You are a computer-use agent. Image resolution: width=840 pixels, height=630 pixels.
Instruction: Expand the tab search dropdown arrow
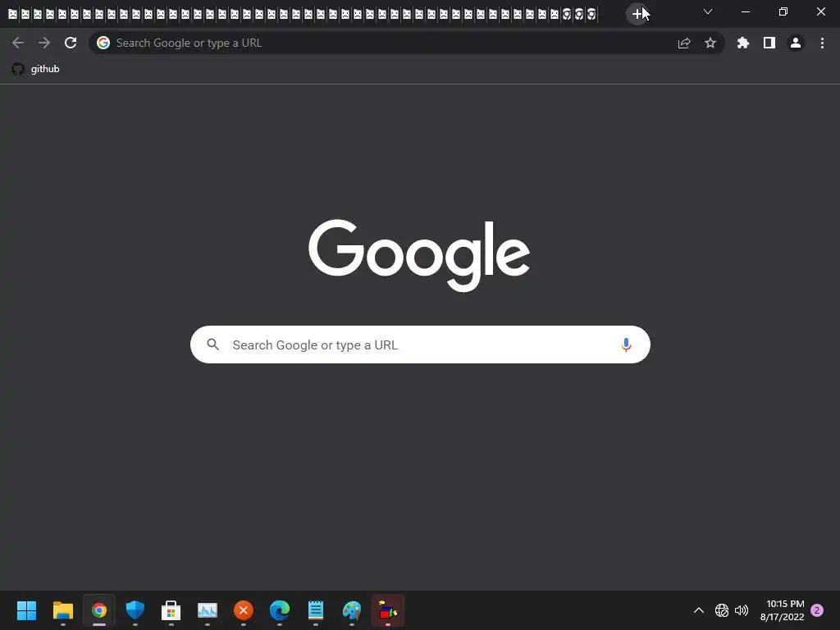(708, 11)
